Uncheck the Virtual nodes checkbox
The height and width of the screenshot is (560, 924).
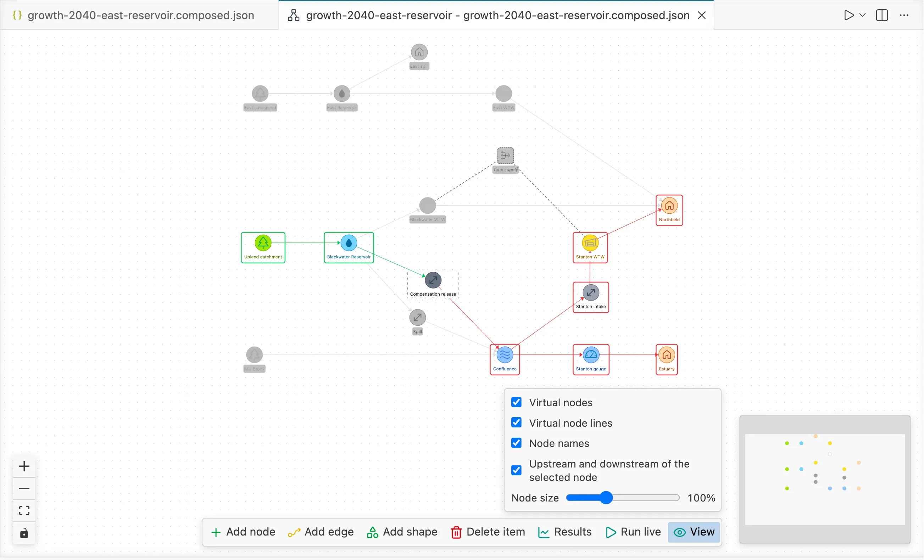click(516, 402)
